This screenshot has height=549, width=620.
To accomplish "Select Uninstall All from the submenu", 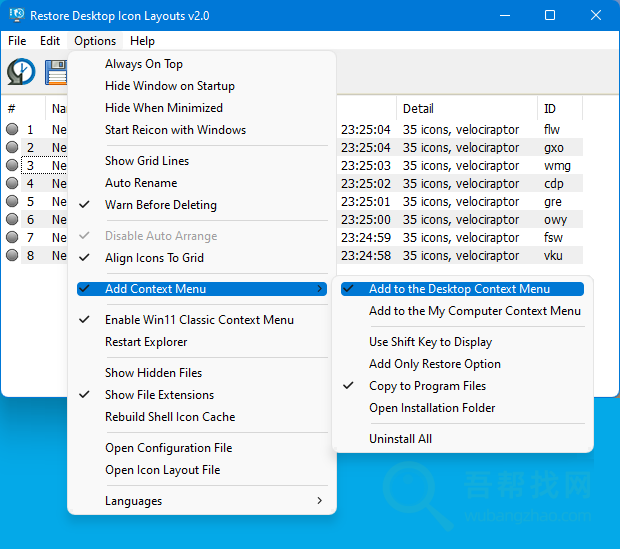I will (400, 439).
